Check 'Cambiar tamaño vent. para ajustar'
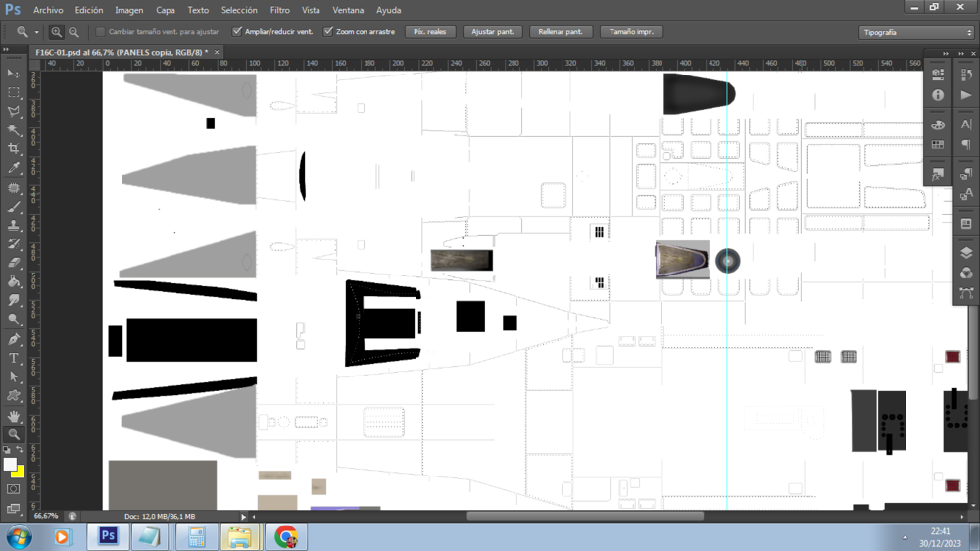The image size is (980, 551). pos(100,32)
